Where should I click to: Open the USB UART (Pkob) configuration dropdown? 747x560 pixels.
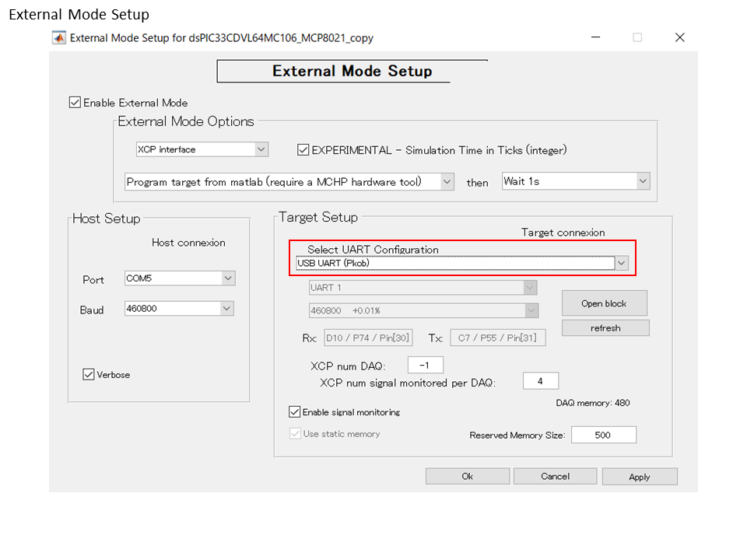click(621, 263)
